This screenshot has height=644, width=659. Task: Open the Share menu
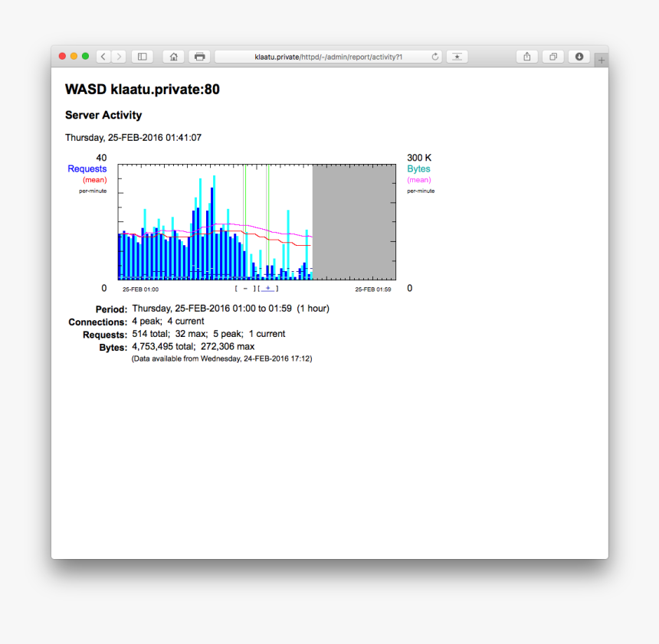(527, 57)
